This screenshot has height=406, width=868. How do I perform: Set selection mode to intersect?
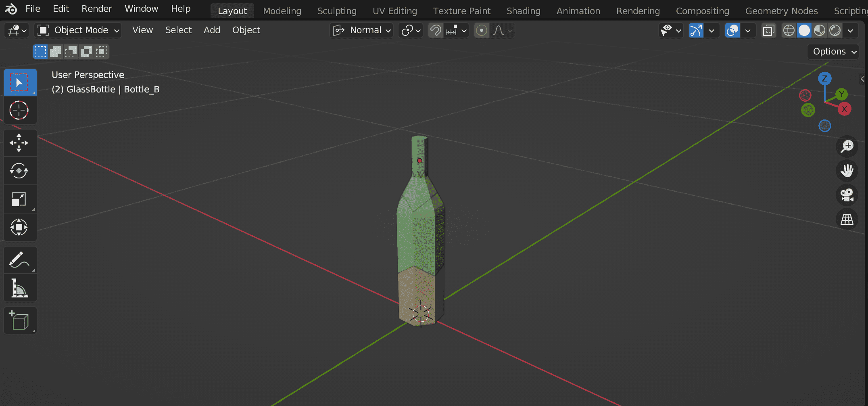click(x=102, y=52)
